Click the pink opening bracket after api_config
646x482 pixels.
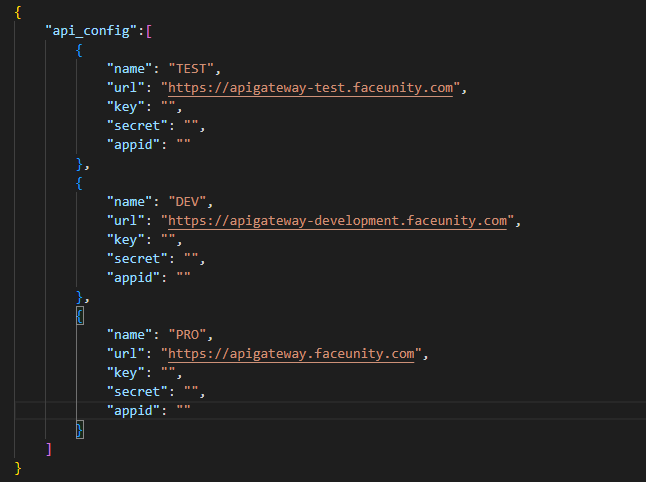point(149,31)
